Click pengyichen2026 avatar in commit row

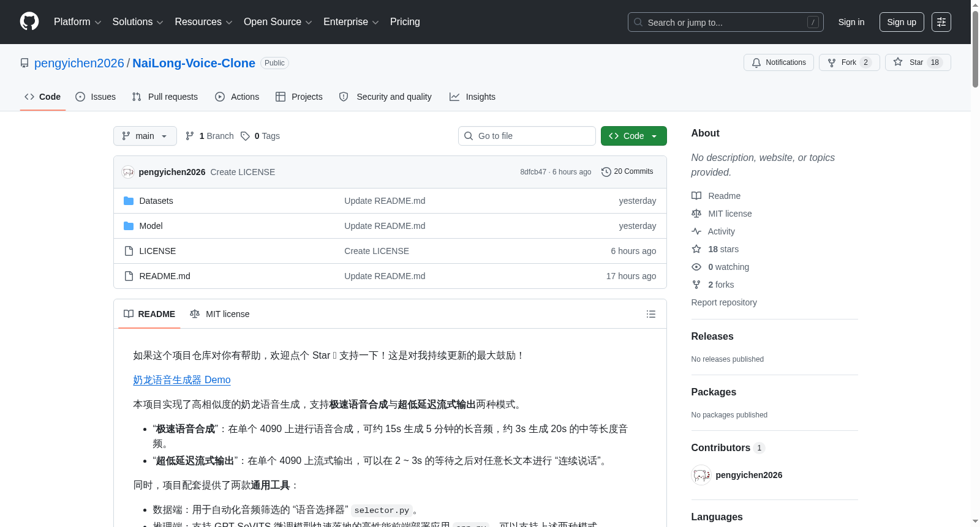click(128, 172)
